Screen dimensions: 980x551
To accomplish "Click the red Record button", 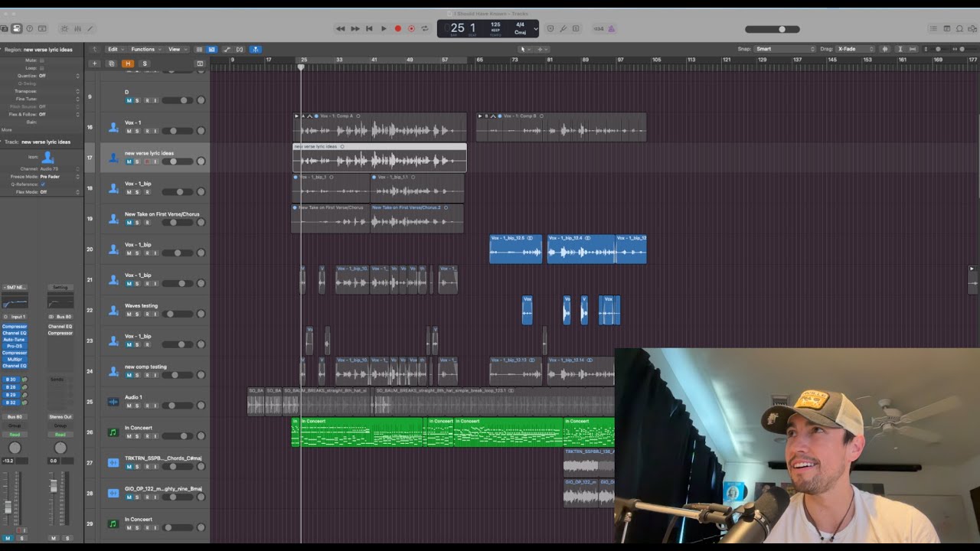I will (397, 28).
